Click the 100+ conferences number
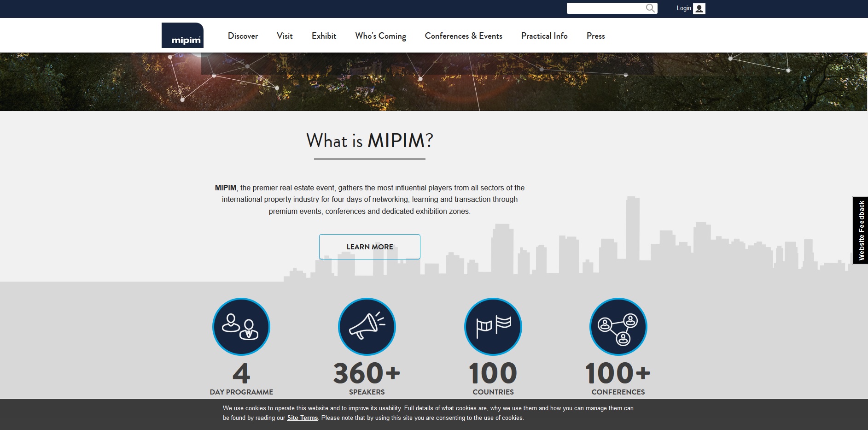This screenshot has width=868, height=430. pyautogui.click(x=618, y=373)
